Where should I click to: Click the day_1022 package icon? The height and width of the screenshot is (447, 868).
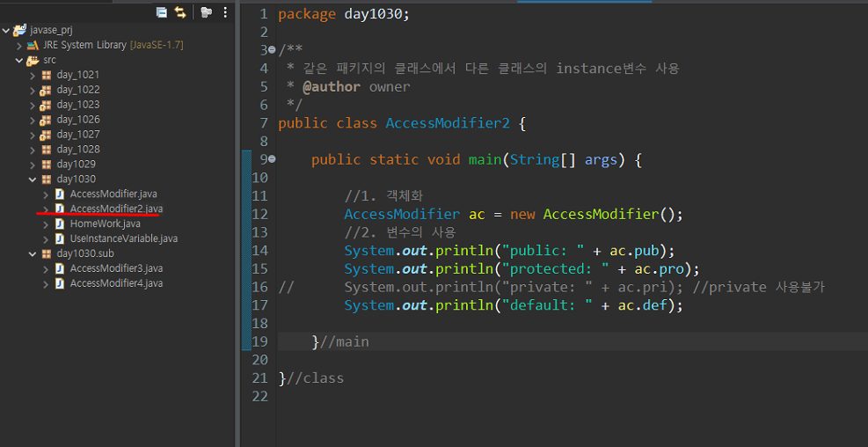pyautogui.click(x=46, y=90)
